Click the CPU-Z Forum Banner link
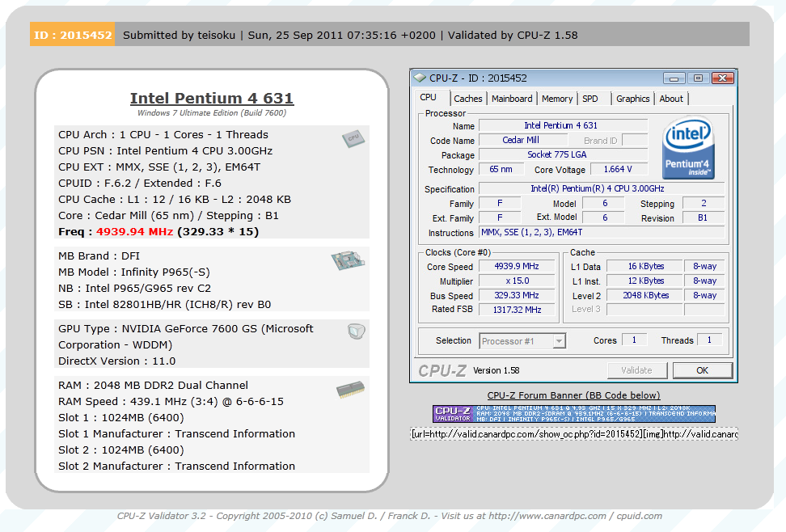786x532 pixels. 573,395
